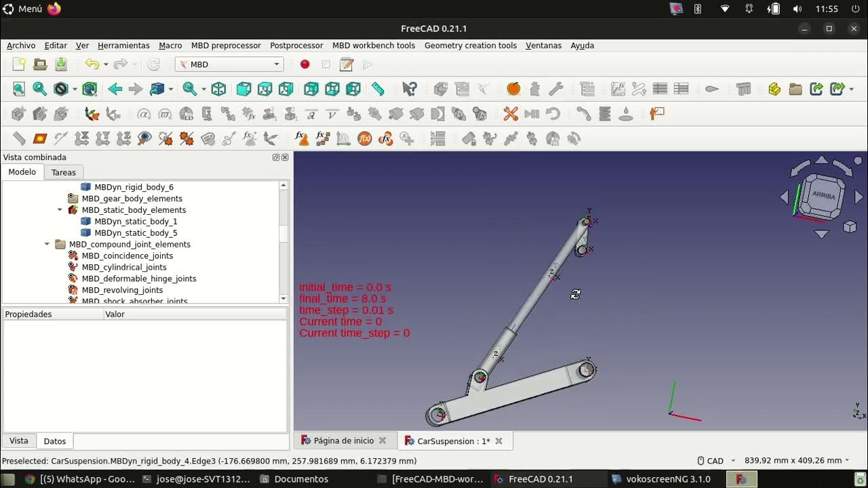Click the wrench icon in toolbar
This screenshot has width=868, height=488.
coord(555,89)
